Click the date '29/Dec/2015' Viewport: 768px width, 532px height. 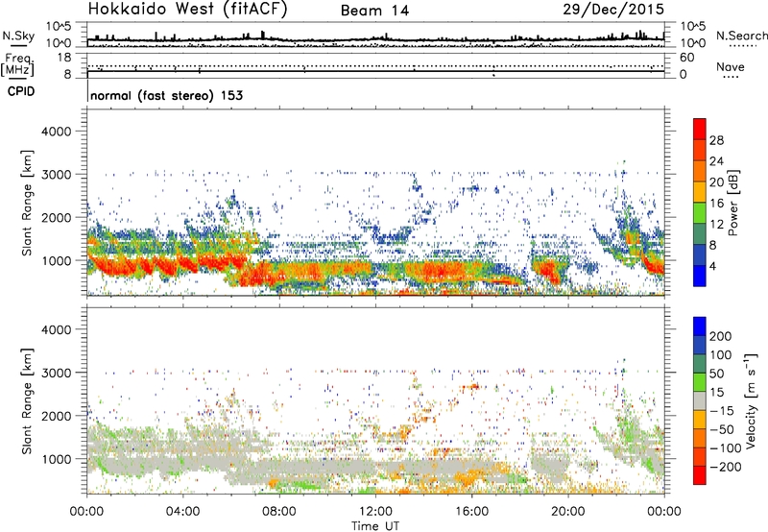[x=613, y=10]
